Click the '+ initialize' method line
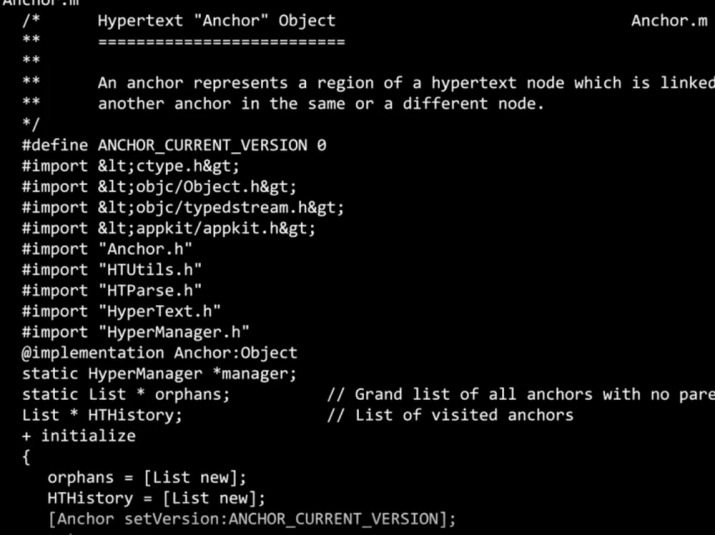This screenshot has width=715, height=536. pyautogui.click(x=78, y=436)
